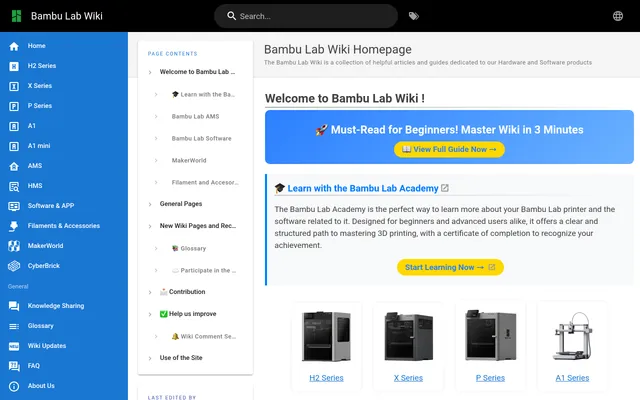Expand MakerWorld contents chevron in page contents
Image resolution: width=640 pixels, height=400 pixels.
(x=156, y=161)
